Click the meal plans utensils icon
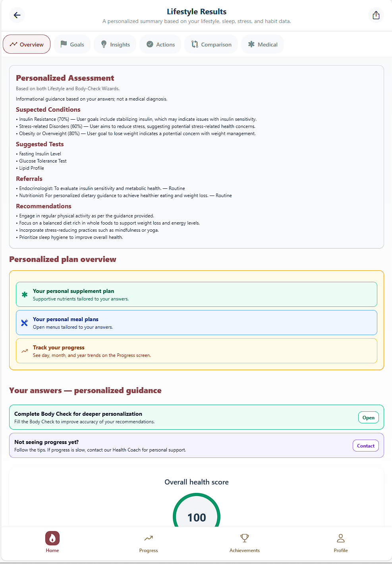This screenshot has height=564, width=392. pos(25,323)
